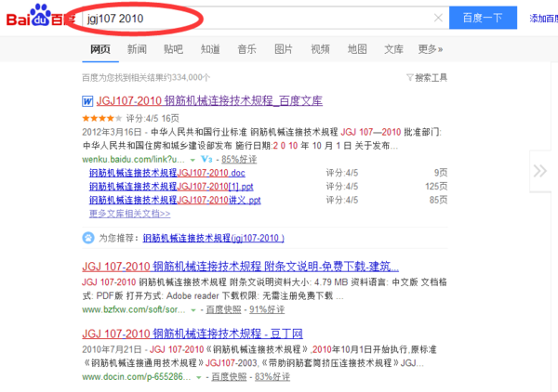Switch to the 新闻 tab

tap(137, 49)
